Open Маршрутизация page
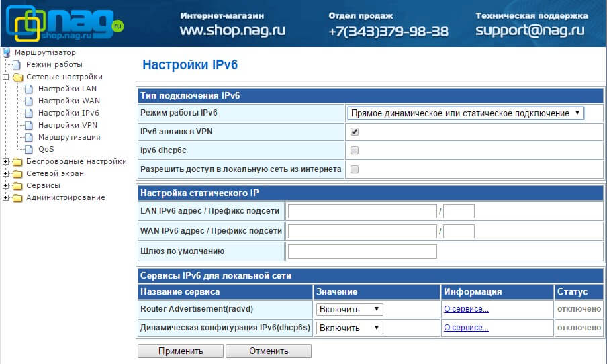 coord(69,137)
